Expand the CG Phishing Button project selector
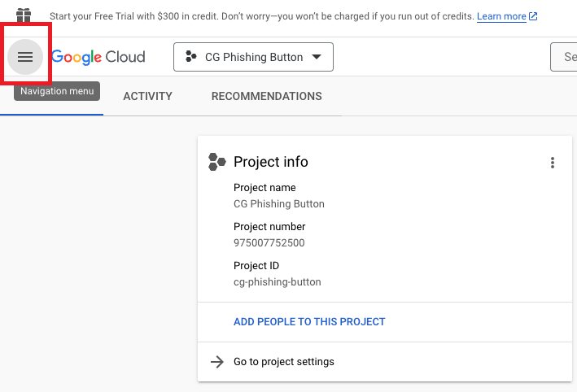This screenshot has width=577, height=392. (x=252, y=57)
